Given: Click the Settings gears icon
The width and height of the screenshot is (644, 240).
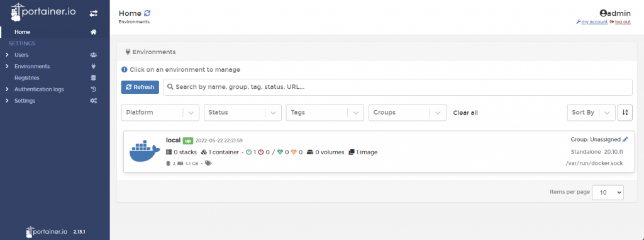Looking at the screenshot, I should [x=93, y=101].
